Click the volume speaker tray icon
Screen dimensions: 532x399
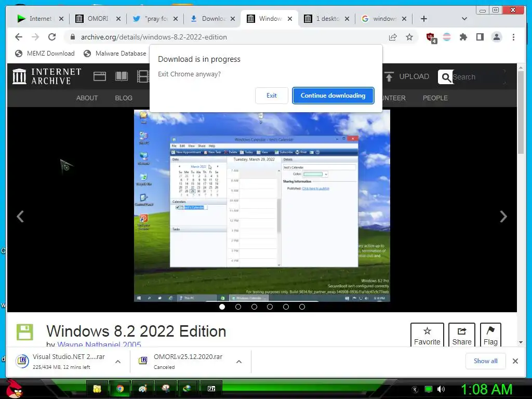(441, 389)
